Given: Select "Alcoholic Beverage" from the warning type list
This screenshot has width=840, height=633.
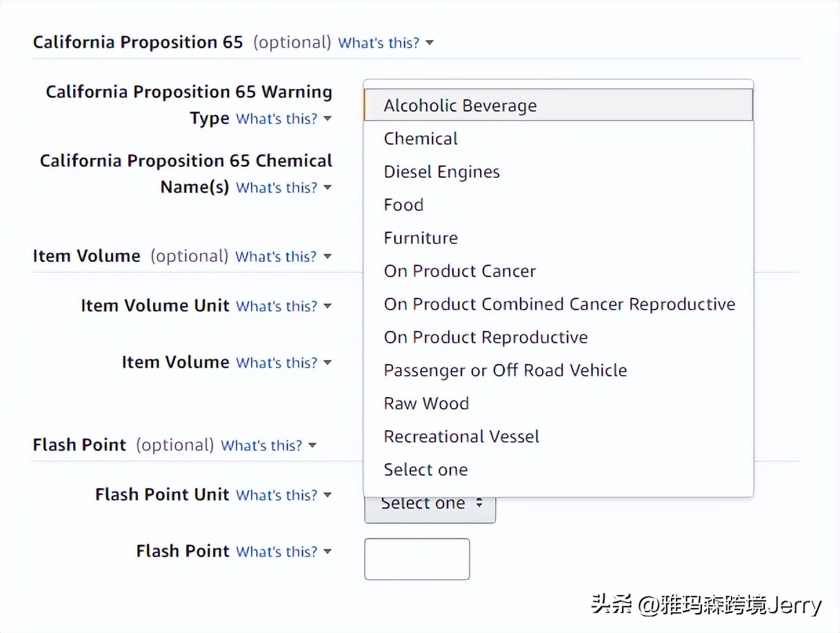Looking at the screenshot, I should click(460, 105).
